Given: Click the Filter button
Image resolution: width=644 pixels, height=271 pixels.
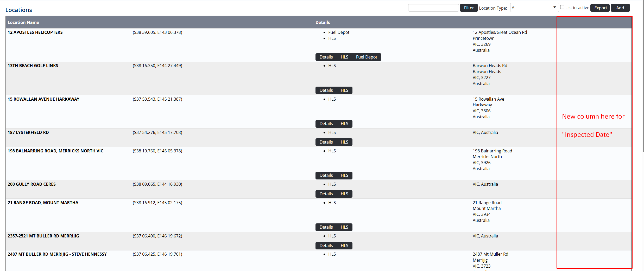Looking at the screenshot, I should 469,8.
